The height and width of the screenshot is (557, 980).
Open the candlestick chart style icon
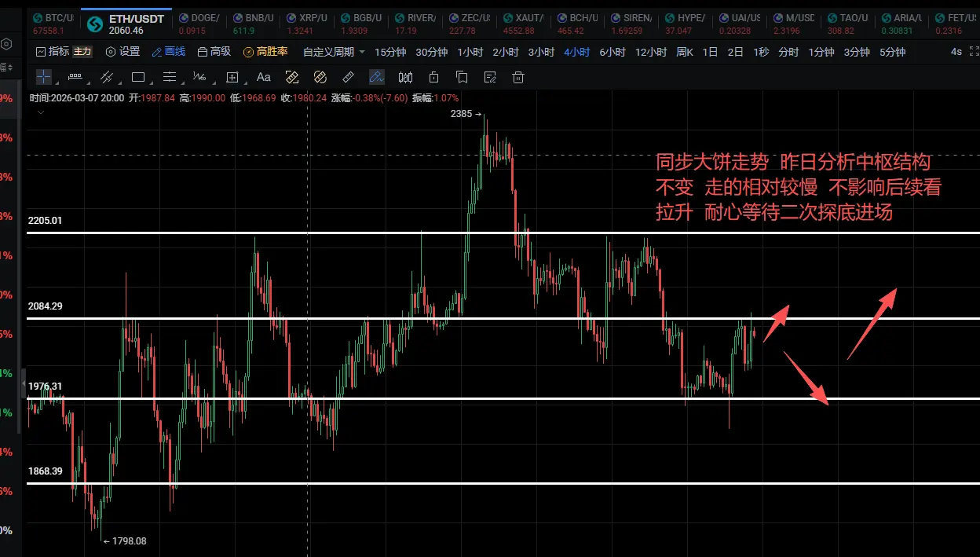click(405, 77)
